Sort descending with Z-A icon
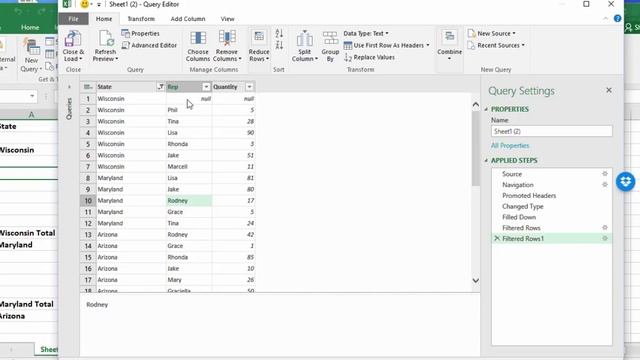Viewport: 640px width, 360px height. coord(279,45)
